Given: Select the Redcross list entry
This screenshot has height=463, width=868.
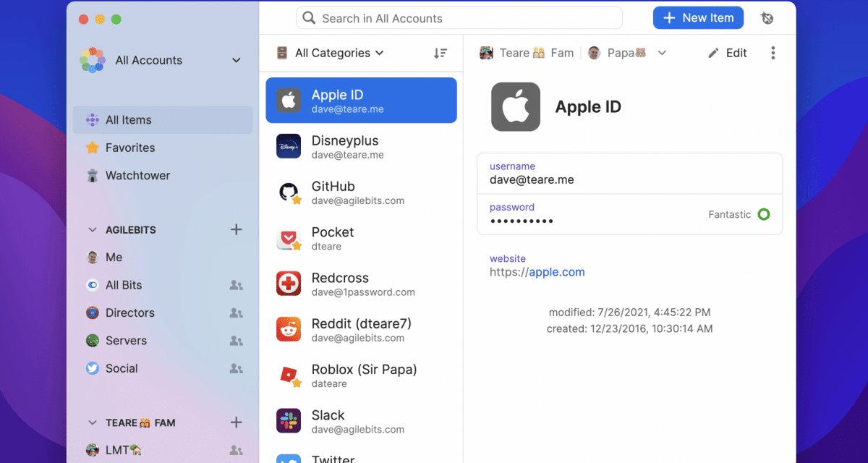Looking at the screenshot, I should (x=361, y=284).
